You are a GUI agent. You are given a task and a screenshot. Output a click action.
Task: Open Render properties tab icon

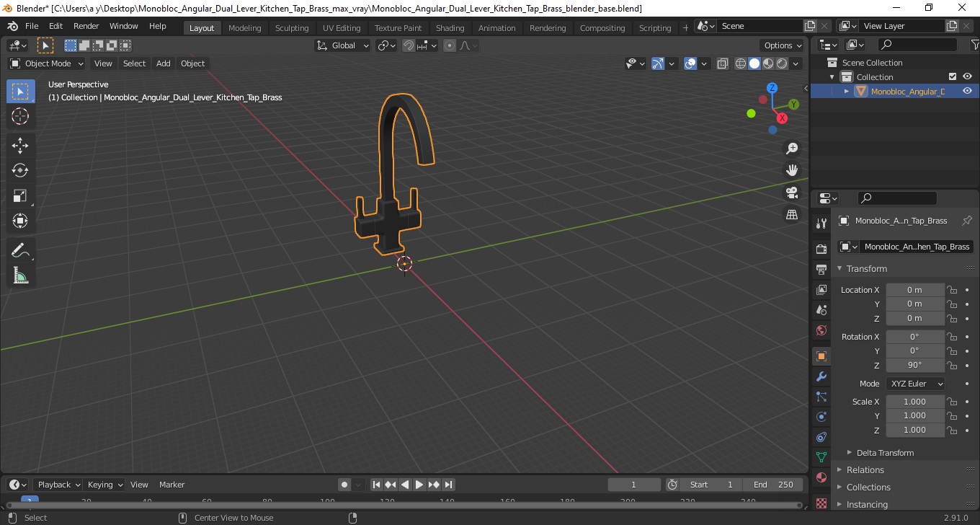(821, 250)
